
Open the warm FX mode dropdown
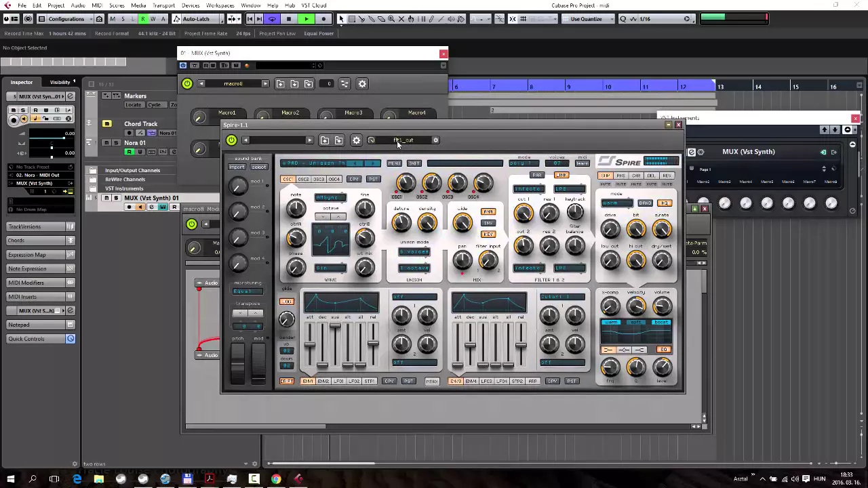617,203
